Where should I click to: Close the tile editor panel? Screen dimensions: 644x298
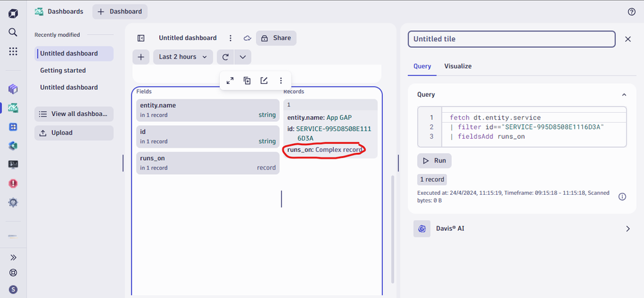[628, 39]
